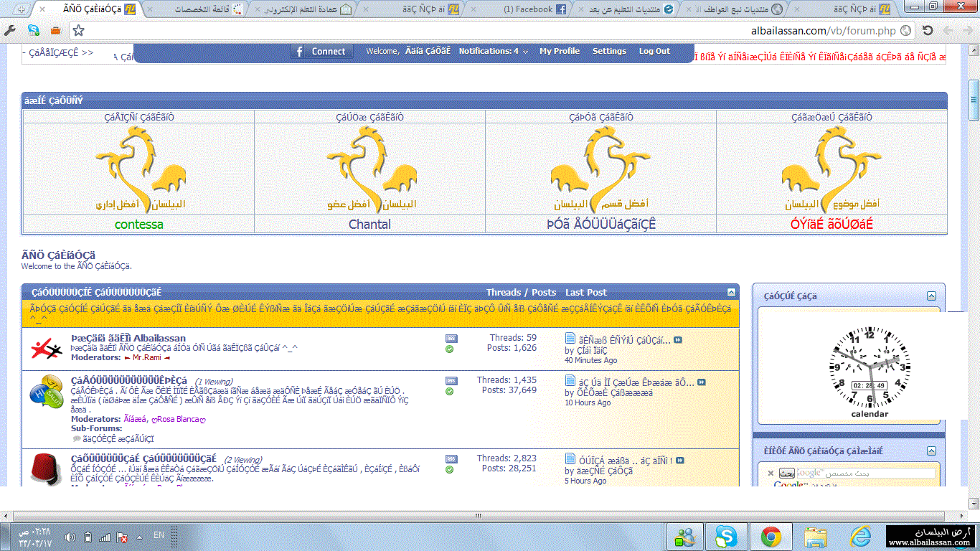This screenshot has width=980, height=551.
Task: Focus the Google custom search input field
Action: [866, 474]
